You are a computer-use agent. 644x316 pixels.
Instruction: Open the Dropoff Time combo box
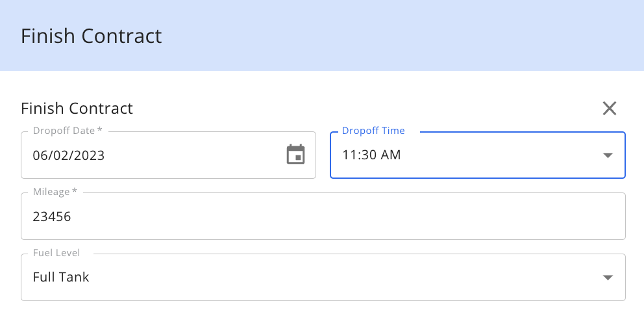tap(478, 155)
